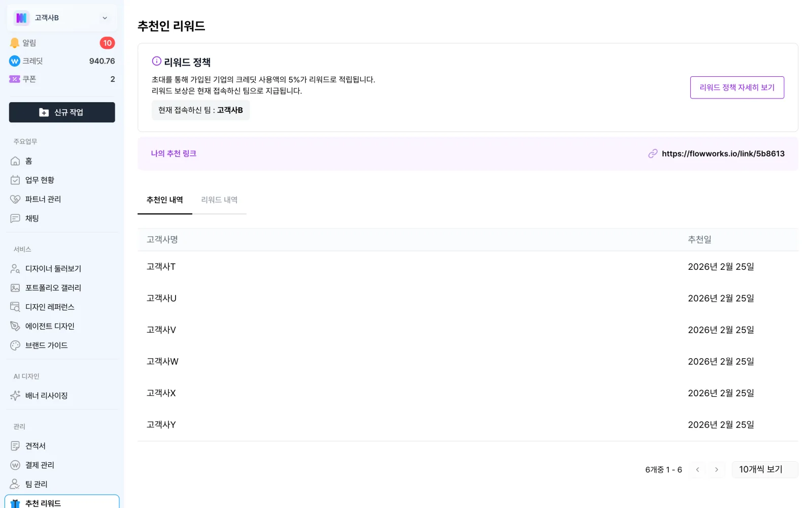This screenshot has height=508, width=812.
Task: Go to the previous page with the left chevron
Action: pos(698,470)
